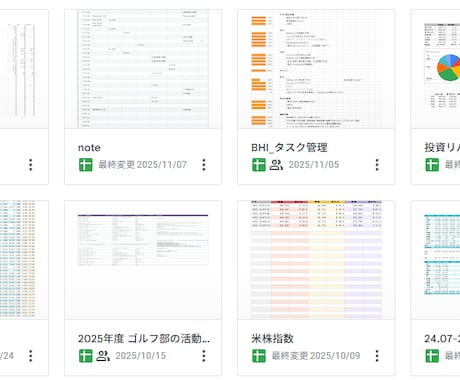Click the partial title '24.07-'
This screenshot has width=460, height=380.
(x=442, y=339)
